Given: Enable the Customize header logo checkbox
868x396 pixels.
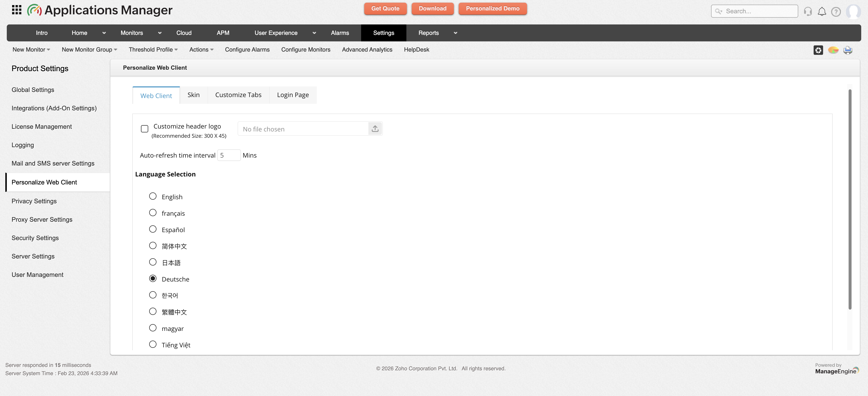Looking at the screenshot, I should click(x=145, y=129).
